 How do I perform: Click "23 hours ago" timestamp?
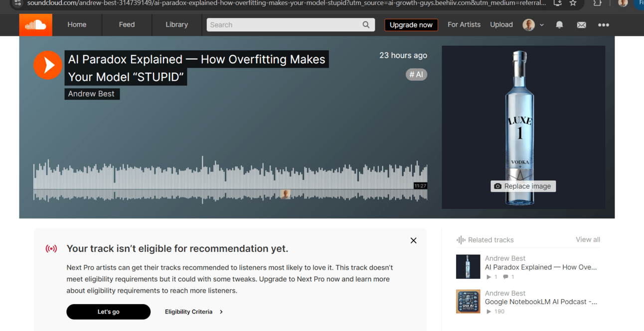point(403,55)
